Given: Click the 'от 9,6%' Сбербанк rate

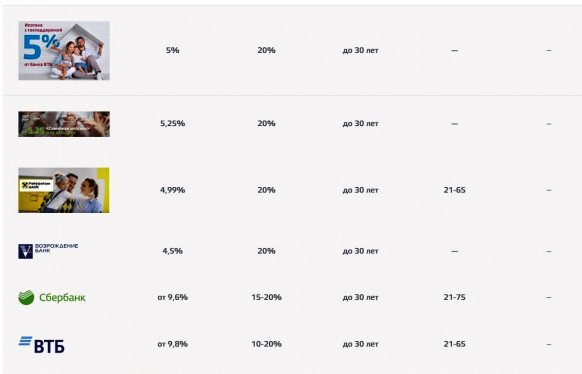Looking at the screenshot, I should tap(173, 297).
